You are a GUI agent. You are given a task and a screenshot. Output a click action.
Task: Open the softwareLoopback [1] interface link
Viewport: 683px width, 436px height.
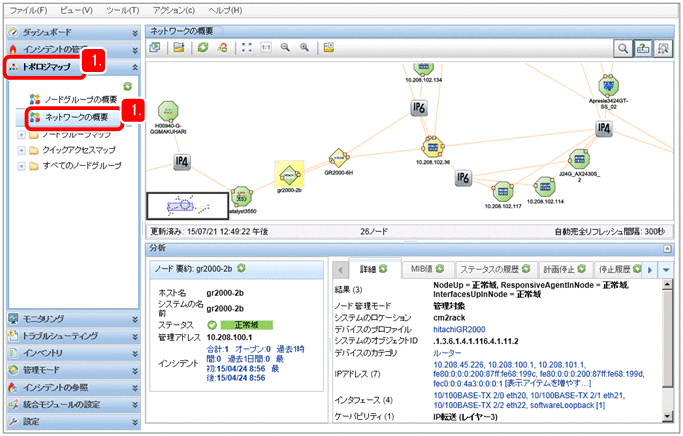click(567, 405)
